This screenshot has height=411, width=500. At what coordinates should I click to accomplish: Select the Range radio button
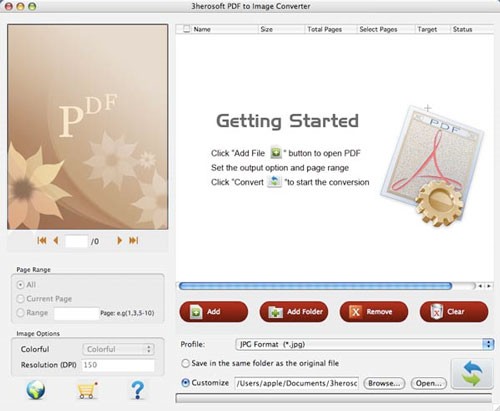pyautogui.click(x=21, y=313)
